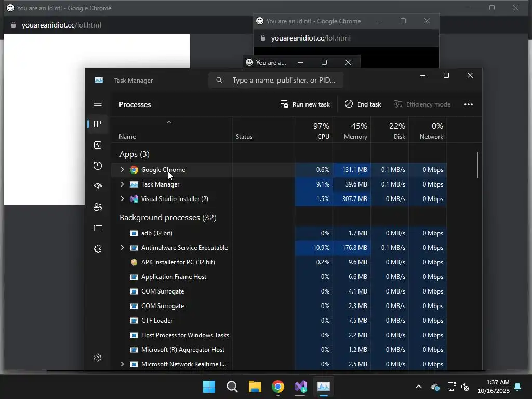Open Performance page icon in sidebar
The height and width of the screenshot is (399, 532).
[x=98, y=145]
